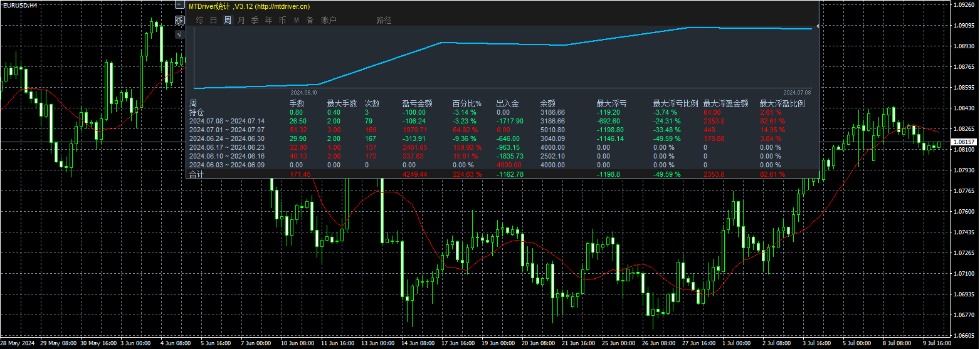Click the 手数 column header
Screen dimensions: 980x349
pos(297,103)
